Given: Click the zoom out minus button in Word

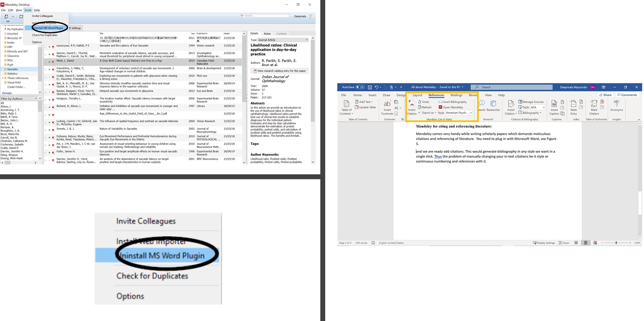Looking at the screenshot, I should (602, 243).
